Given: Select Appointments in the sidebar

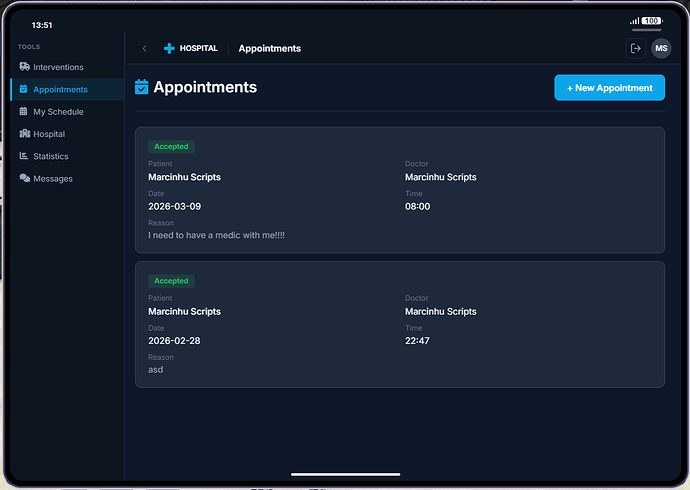Looking at the screenshot, I should coord(67,89).
